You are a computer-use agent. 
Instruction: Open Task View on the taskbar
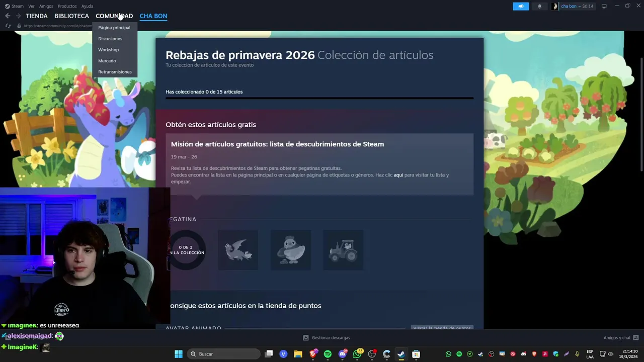[269, 354]
